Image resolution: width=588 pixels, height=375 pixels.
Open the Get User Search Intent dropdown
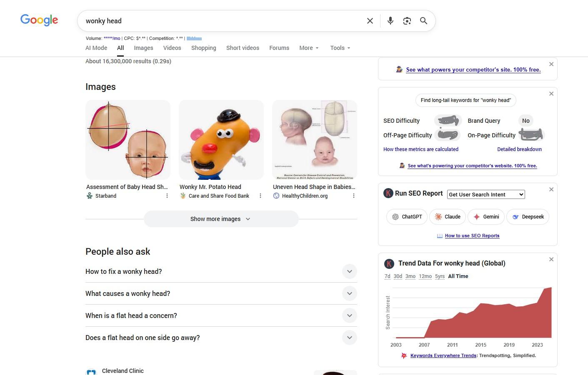pos(486,194)
